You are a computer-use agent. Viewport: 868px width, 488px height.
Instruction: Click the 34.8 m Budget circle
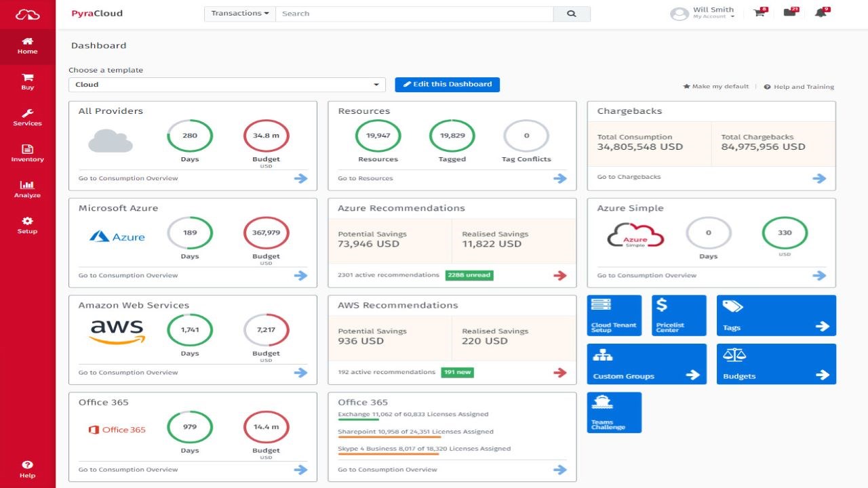pos(266,136)
